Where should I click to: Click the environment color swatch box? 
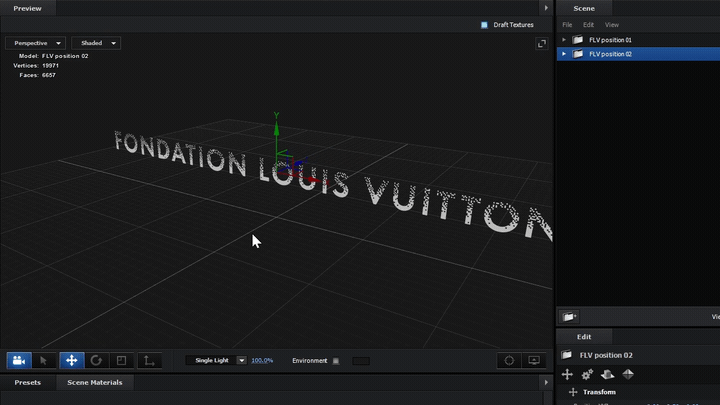tap(361, 361)
